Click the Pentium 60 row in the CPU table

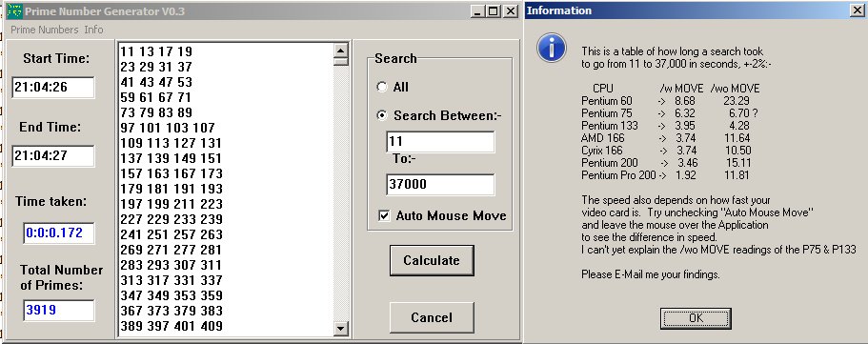666,101
